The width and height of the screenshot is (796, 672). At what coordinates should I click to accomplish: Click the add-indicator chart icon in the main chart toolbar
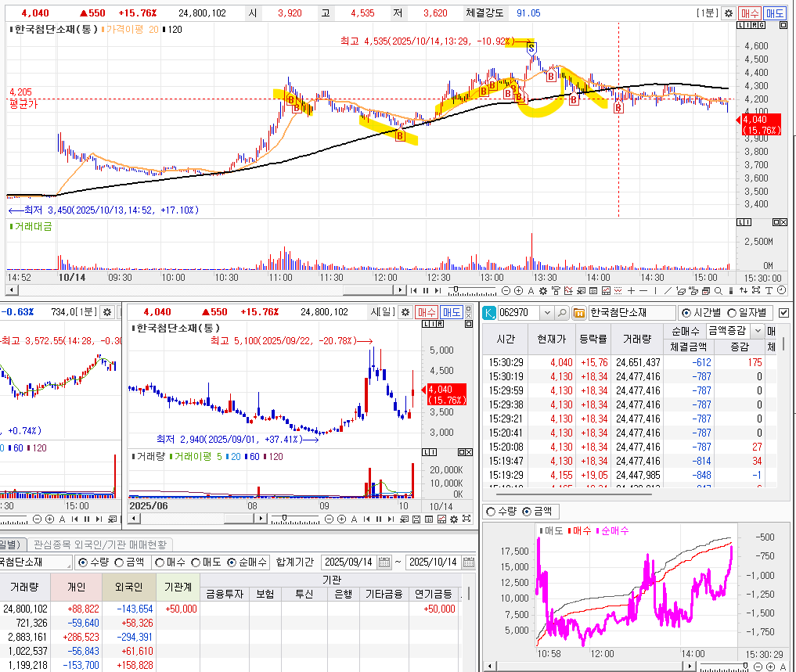pos(568,291)
